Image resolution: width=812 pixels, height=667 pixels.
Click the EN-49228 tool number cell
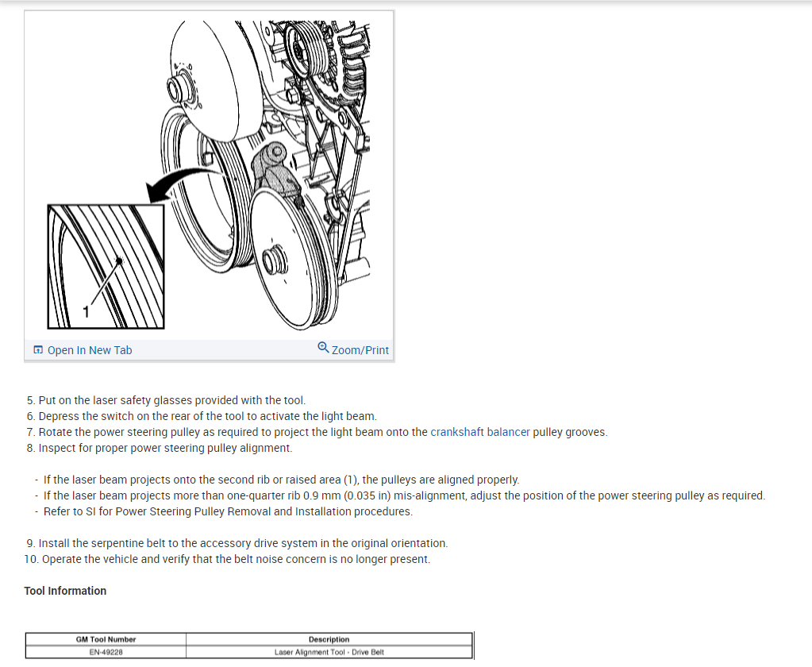(106, 652)
